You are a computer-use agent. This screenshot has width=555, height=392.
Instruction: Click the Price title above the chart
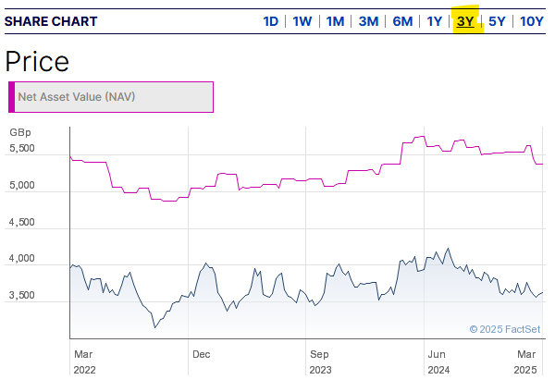point(37,61)
